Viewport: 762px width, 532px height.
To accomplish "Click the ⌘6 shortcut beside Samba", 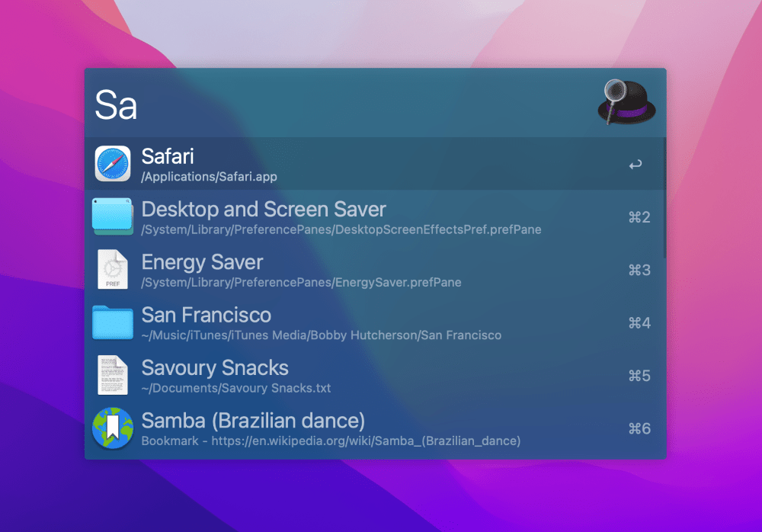I will coord(638,428).
